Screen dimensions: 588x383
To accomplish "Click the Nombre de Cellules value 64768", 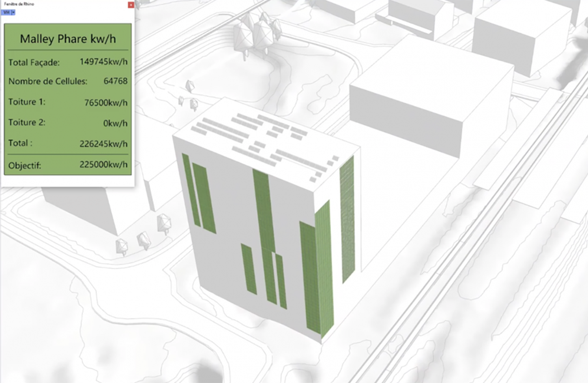I will pyautogui.click(x=115, y=81).
